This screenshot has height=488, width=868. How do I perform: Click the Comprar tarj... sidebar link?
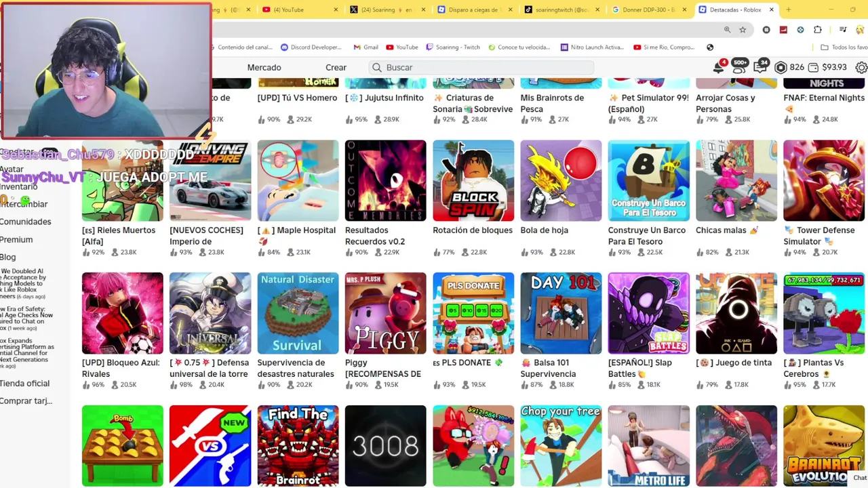26,401
